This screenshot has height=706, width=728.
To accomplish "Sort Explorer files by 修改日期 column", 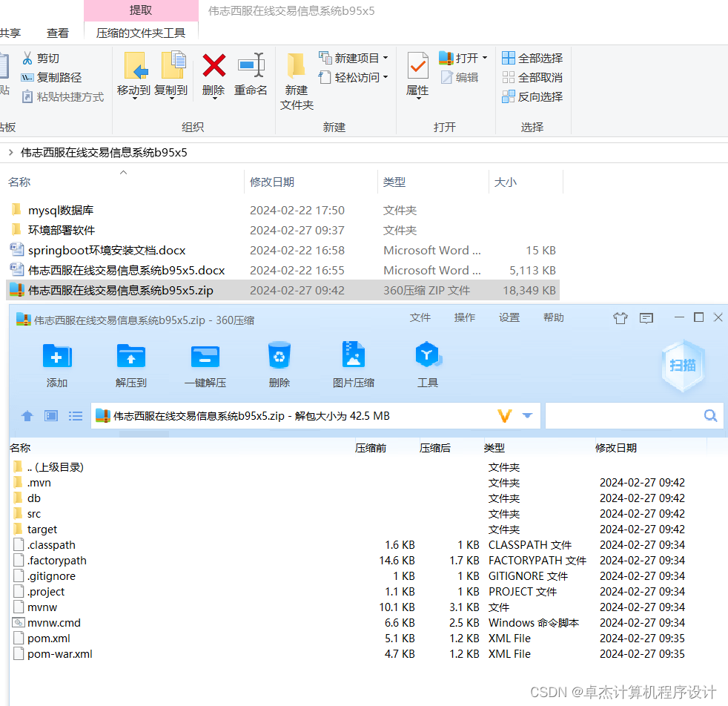I will click(272, 182).
